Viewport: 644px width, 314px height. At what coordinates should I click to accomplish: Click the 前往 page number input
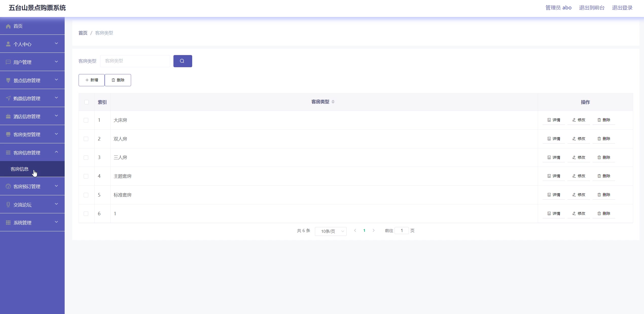click(x=402, y=231)
